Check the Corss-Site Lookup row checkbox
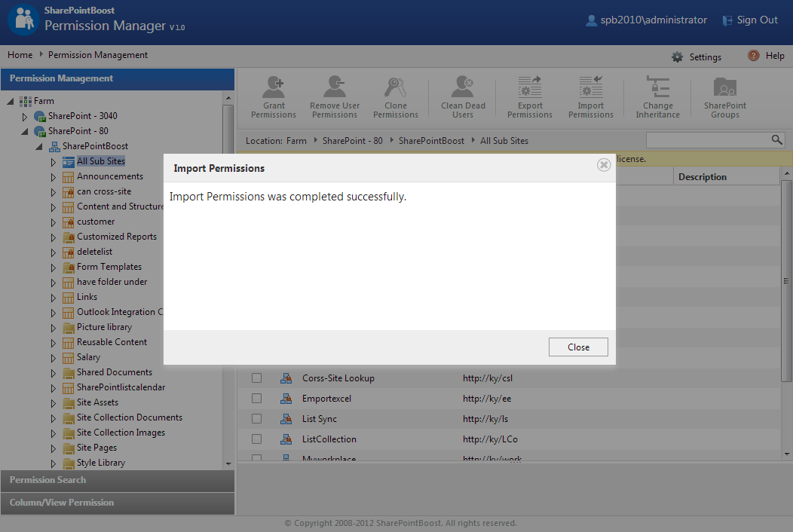Screen dimensions: 793x532 point(257,378)
